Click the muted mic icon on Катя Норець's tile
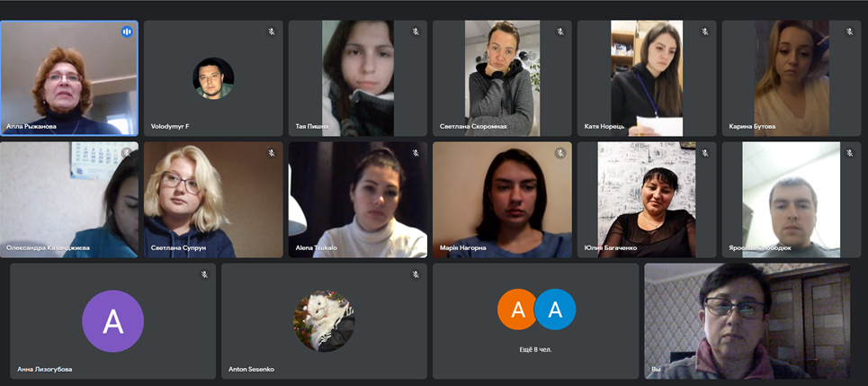Screen dimensions: 868x386 click(x=704, y=31)
